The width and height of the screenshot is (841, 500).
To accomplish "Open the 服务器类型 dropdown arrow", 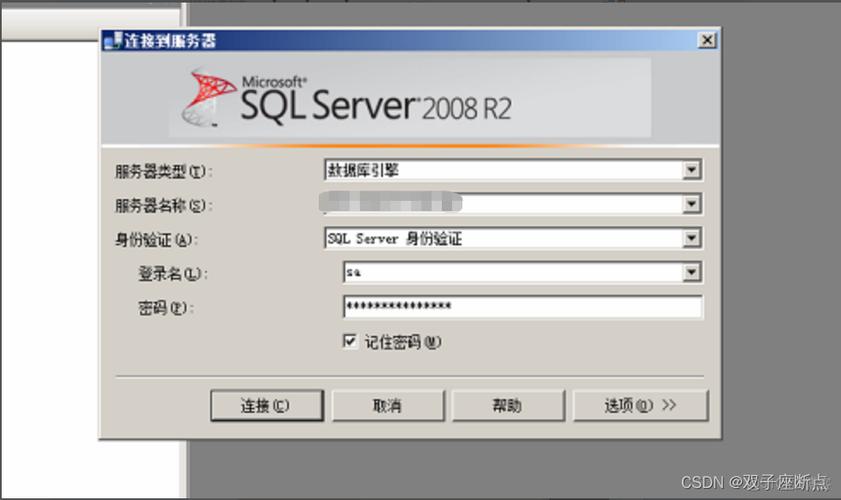I will click(691, 170).
